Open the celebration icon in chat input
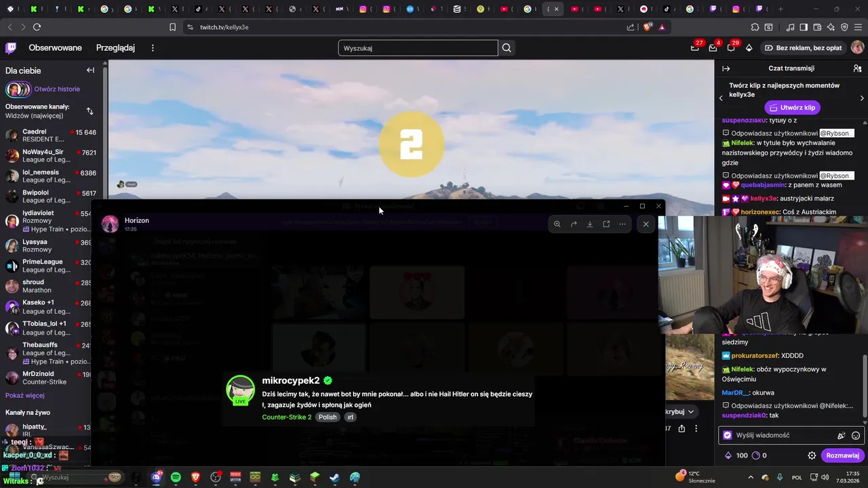The width and height of the screenshot is (868, 488). click(x=842, y=436)
